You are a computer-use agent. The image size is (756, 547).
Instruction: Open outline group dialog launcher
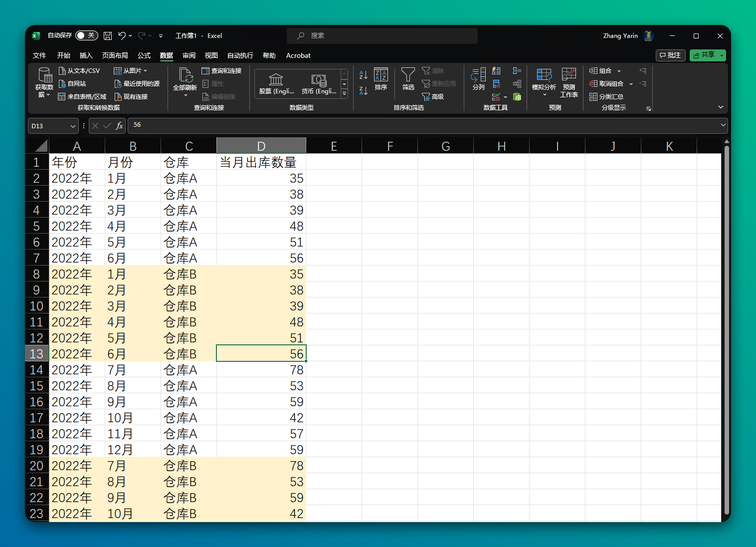coord(649,108)
